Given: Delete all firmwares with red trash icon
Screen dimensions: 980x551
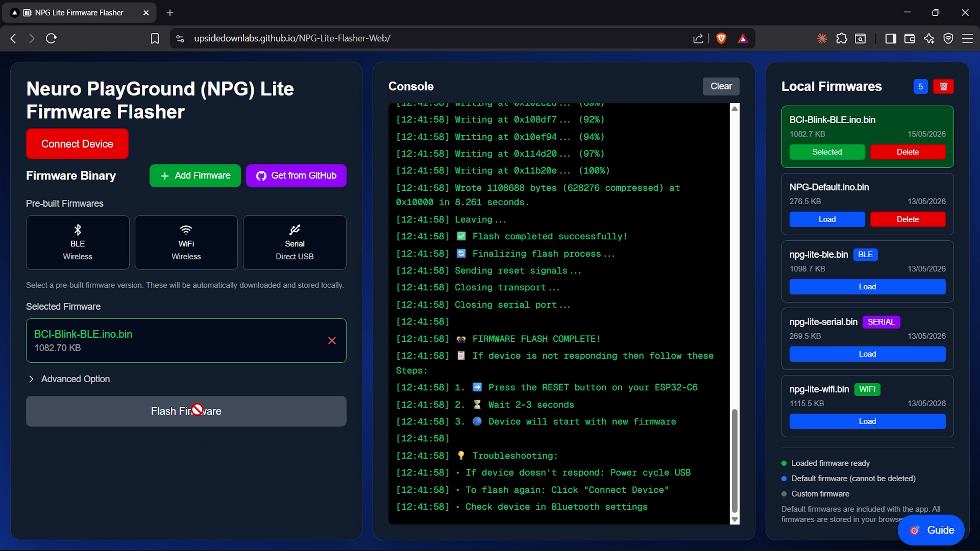Looking at the screenshot, I should coord(944,87).
